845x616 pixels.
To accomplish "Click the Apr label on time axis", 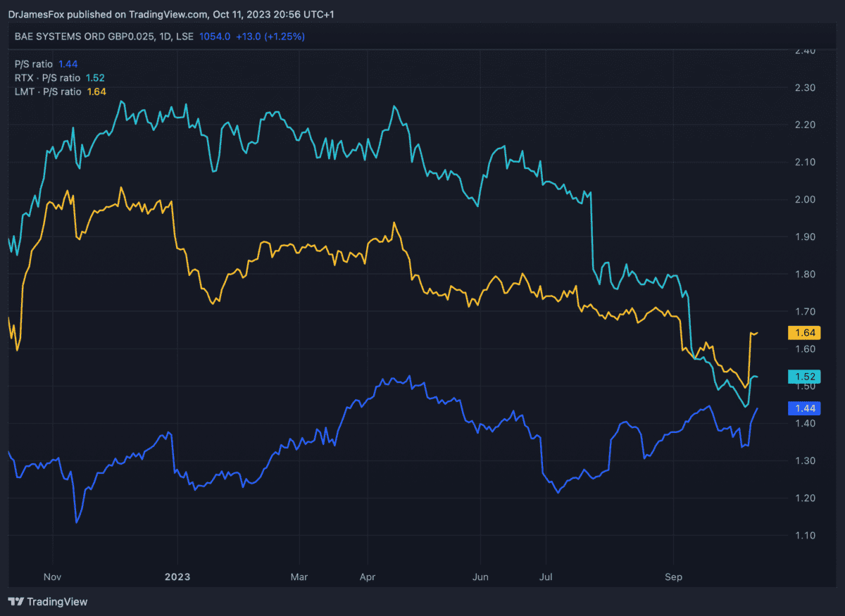I will 367,577.
